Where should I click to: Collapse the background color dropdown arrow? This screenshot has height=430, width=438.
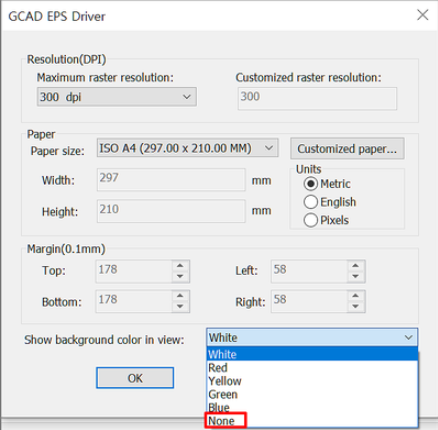click(x=409, y=338)
